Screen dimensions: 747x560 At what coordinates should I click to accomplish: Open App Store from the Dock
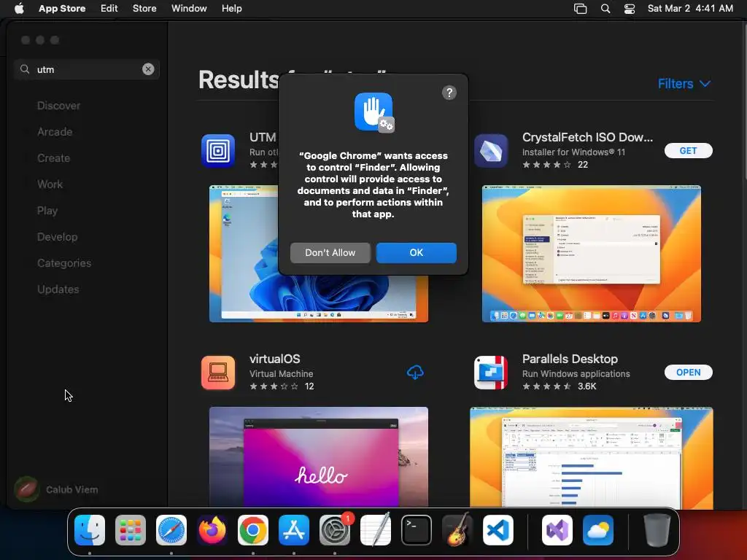pyautogui.click(x=294, y=530)
